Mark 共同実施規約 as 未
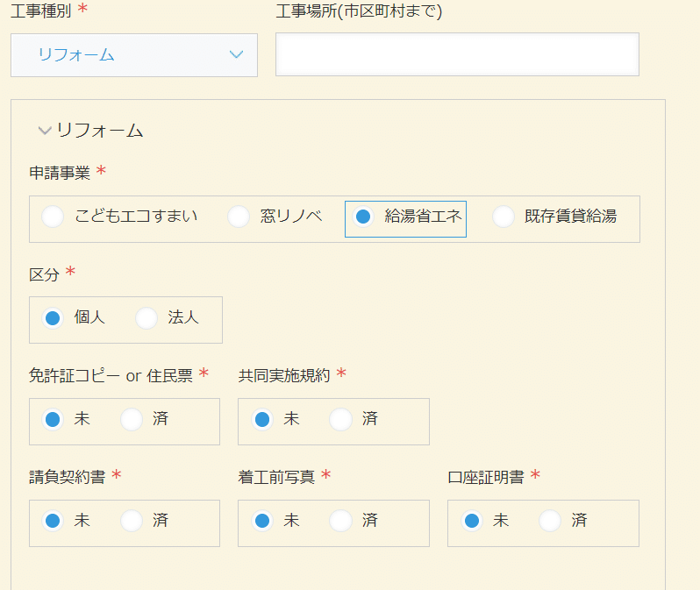 coord(262,420)
